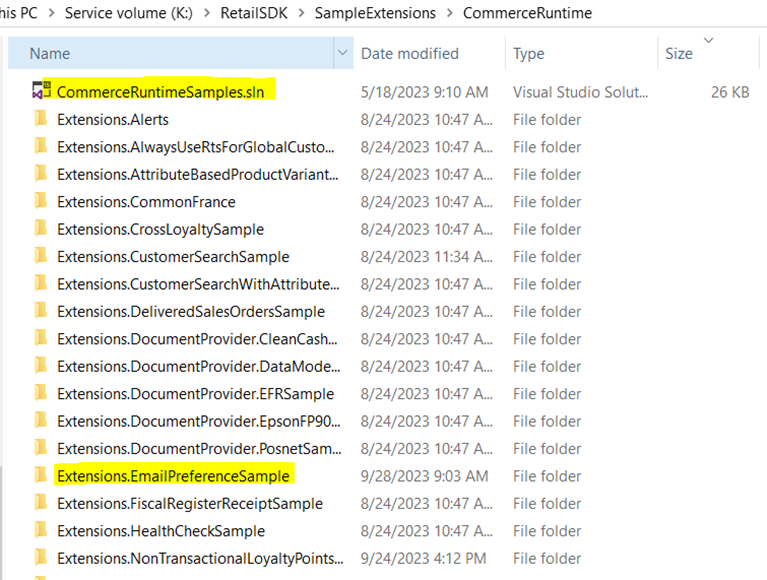Select the highlighted Extensions.EmailPreferenceSample folder name
This screenshot has height=580, width=767.
(173, 475)
